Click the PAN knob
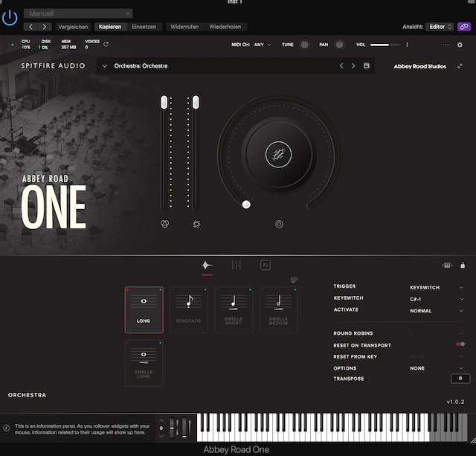The width and height of the screenshot is (476, 456). pos(339,45)
